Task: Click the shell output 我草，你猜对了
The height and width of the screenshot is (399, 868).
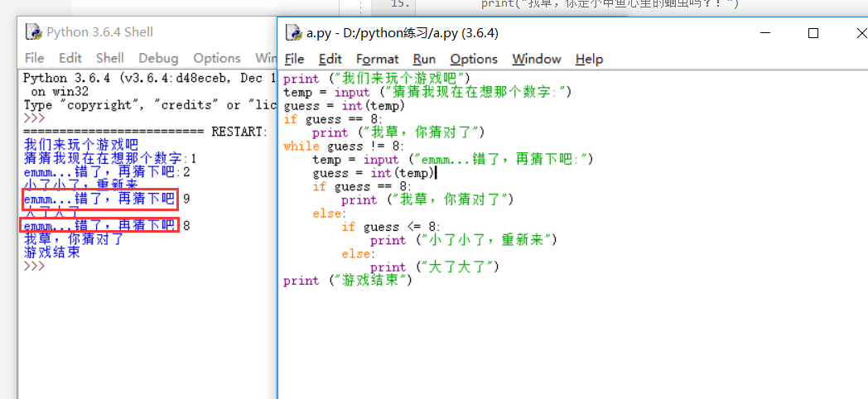Action: click(74, 239)
